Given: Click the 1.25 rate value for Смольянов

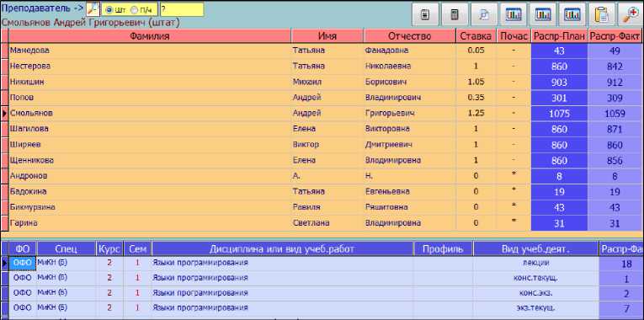Looking at the screenshot, I should (476, 113).
